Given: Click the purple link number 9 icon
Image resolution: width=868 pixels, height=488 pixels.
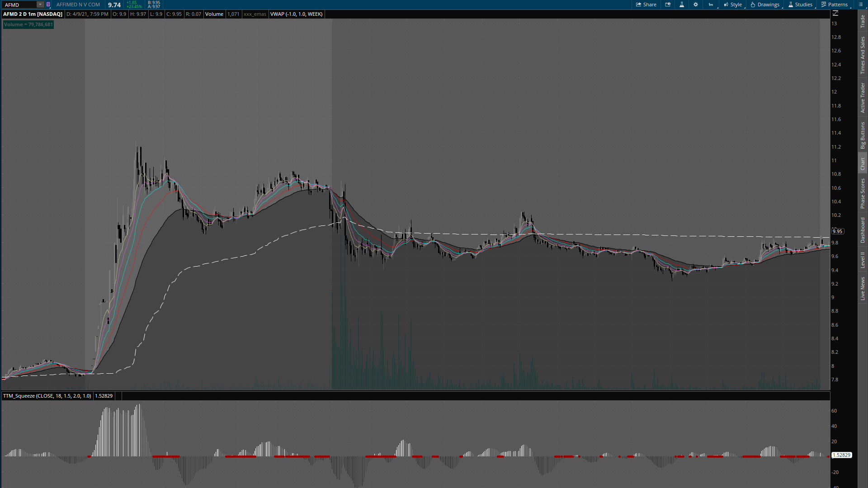Looking at the screenshot, I should click(x=48, y=5).
